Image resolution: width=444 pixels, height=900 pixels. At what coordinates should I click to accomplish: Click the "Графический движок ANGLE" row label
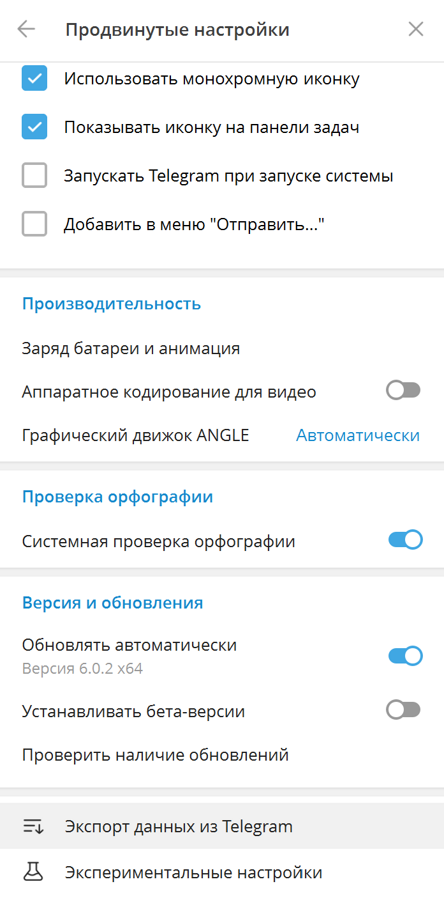click(x=135, y=436)
